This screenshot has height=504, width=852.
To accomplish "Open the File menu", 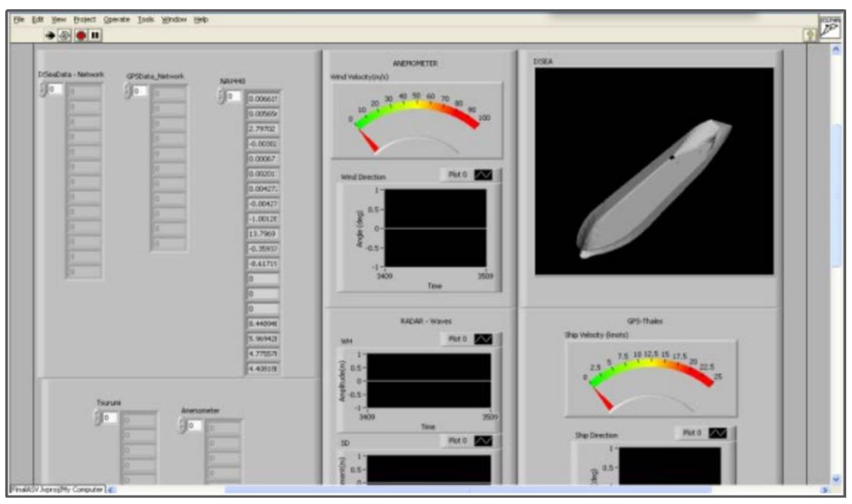I will point(19,20).
